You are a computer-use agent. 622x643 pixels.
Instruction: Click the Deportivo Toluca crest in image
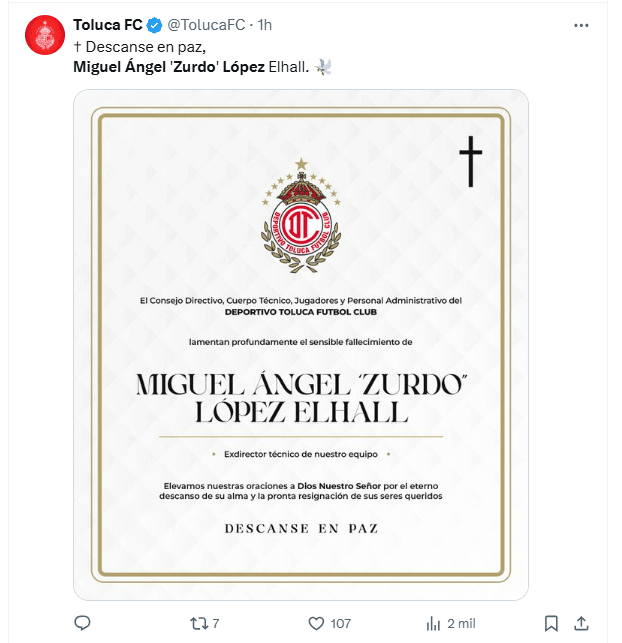click(x=301, y=215)
